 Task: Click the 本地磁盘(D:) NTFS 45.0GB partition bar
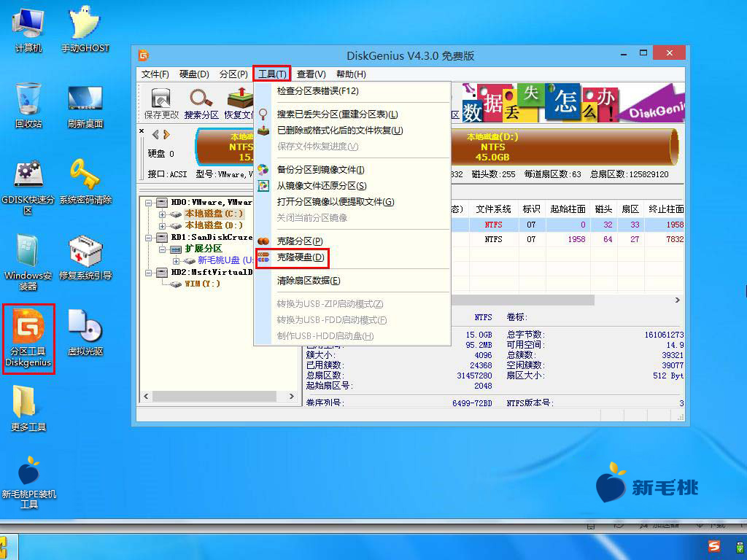(562, 147)
